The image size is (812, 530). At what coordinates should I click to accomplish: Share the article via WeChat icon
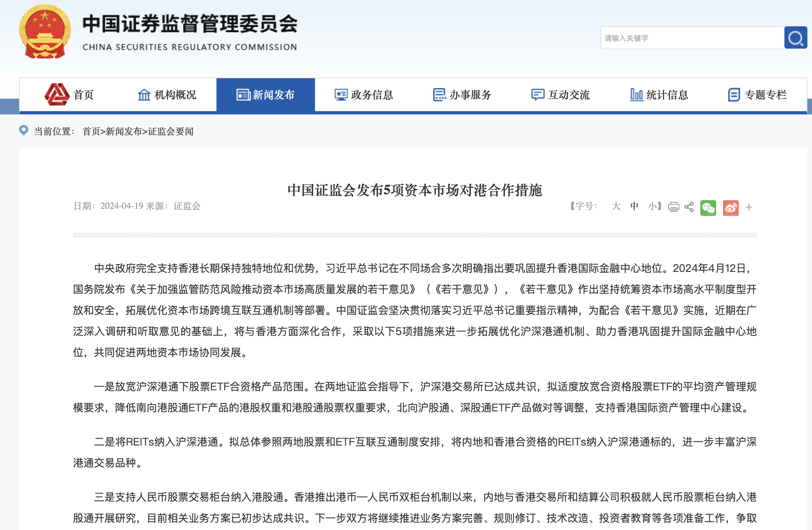click(708, 208)
